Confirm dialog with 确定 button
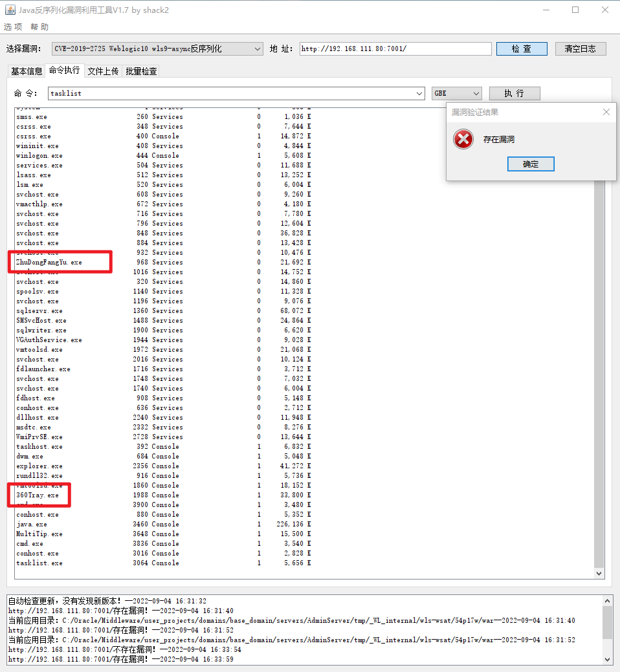Image resolution: width=620 pixels, height=672 pixels. click(531, 164)
